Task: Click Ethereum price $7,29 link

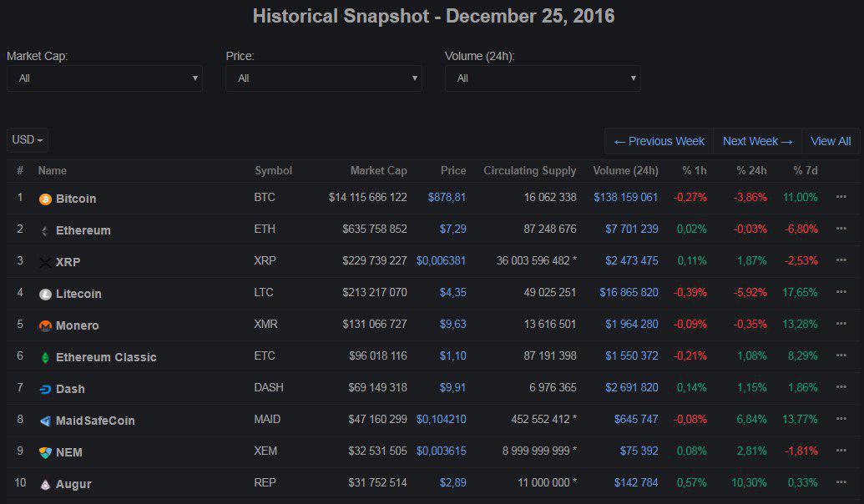Action: pyautogui.click(x=453, y=229)
